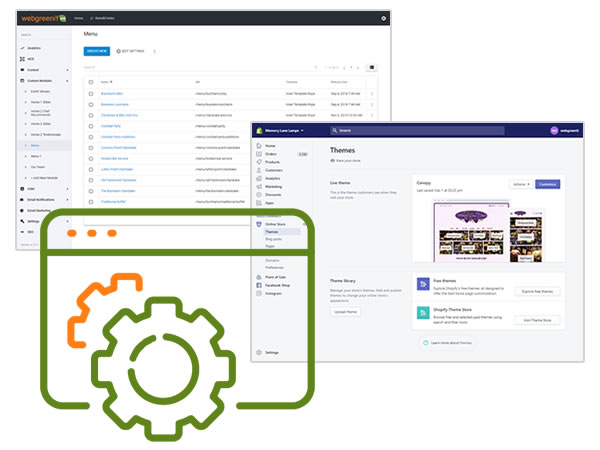
Task: Open Settings gear at Shopify sidebar bottom
Action: tap(259, 352)
